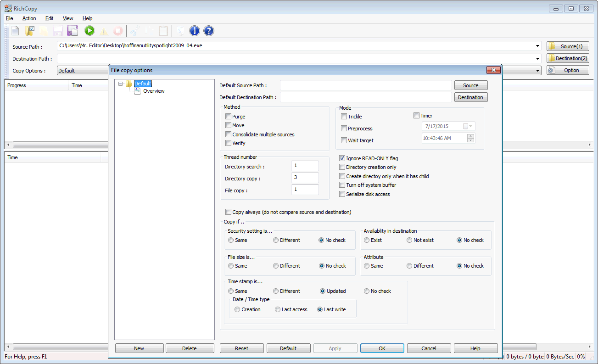The height and width of the screenshot is (364, 598).
Task: Click OK in File copy options
Action: click(x=382, y=348)
